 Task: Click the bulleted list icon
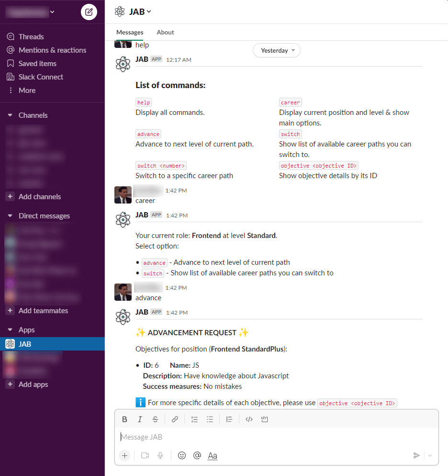pyautogui.click(x=210, y=419)
